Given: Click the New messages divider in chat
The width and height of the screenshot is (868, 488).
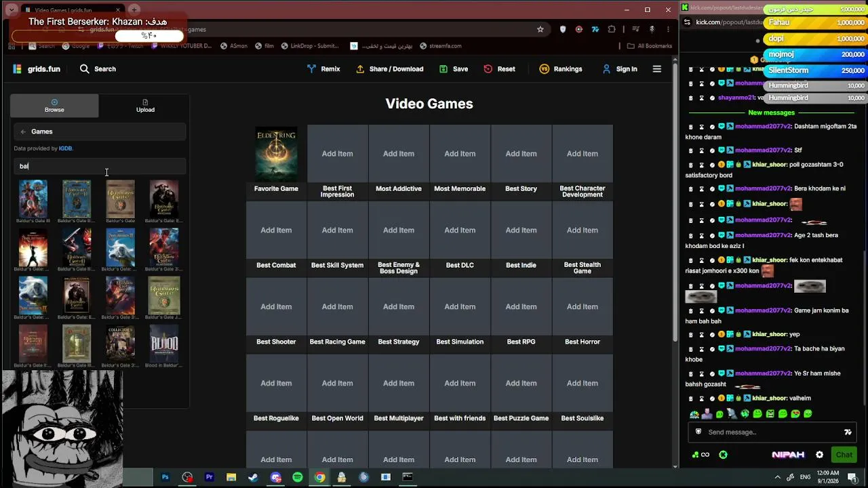Looking at the screenshot, I should tap(771, 113).
